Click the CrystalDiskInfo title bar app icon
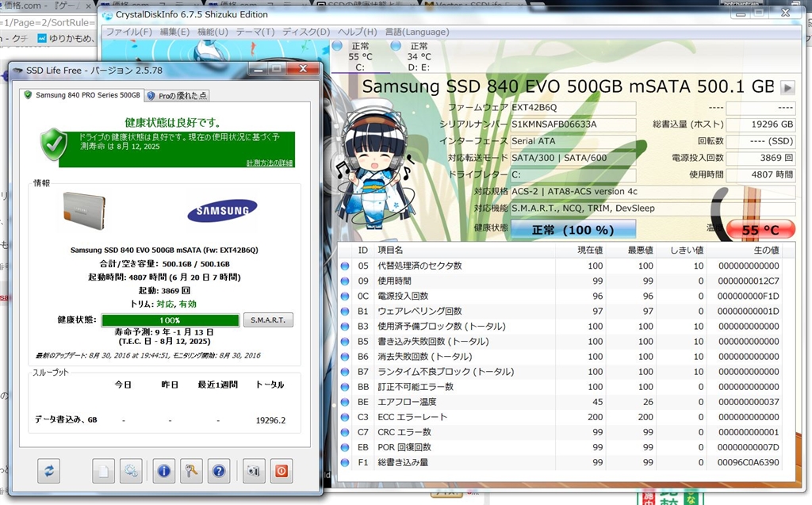812x505 pixels. 108,14
